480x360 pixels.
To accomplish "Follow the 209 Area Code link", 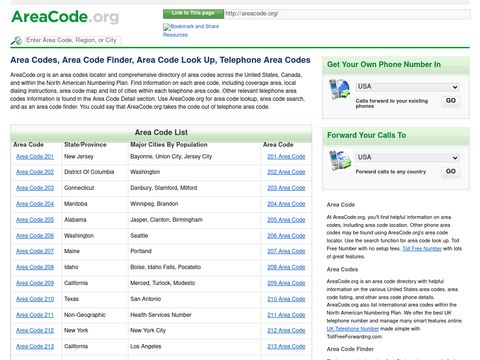I will click(286, 283).
